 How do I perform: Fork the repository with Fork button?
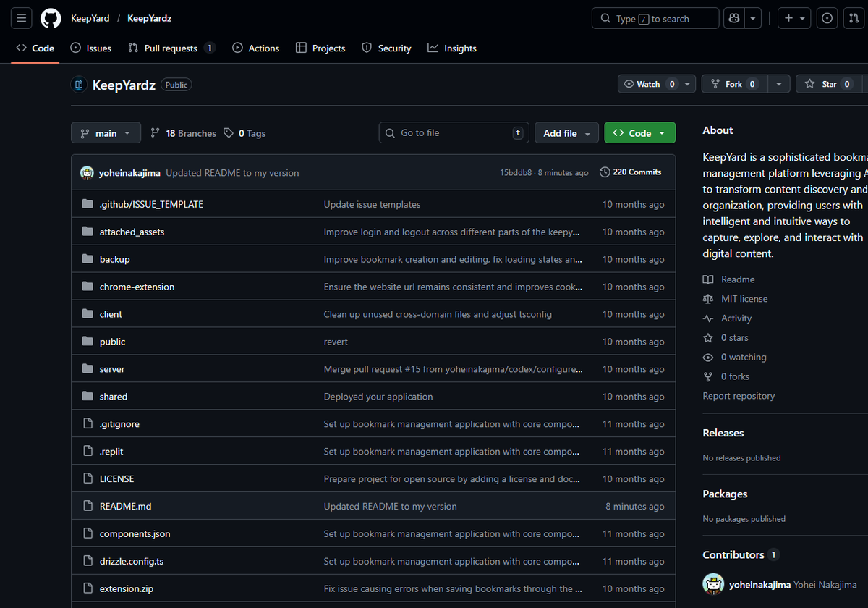(734, 84)
